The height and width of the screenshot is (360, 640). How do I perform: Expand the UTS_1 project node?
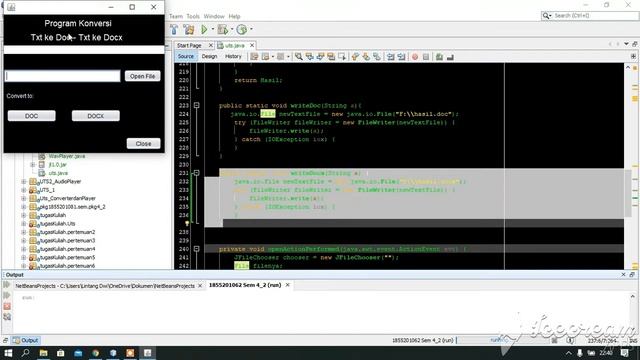(24, 190)
